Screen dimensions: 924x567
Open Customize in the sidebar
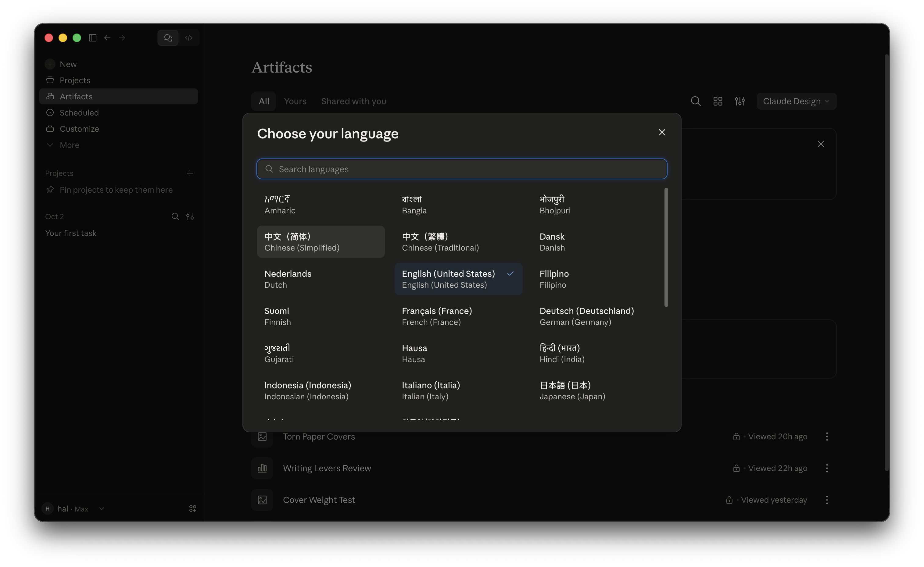click(x=118, y=129)
